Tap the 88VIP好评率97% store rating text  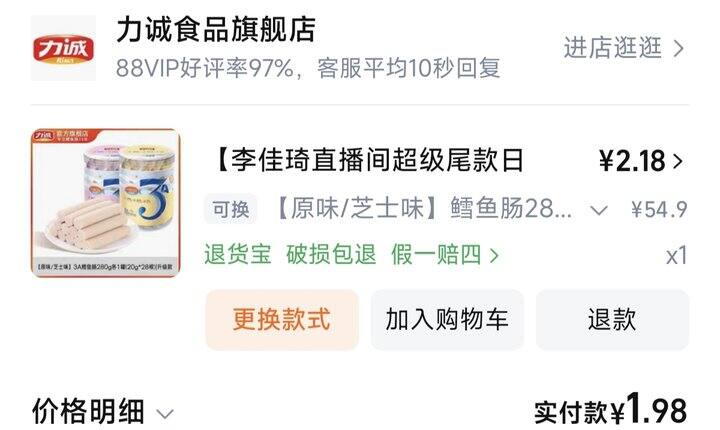pos(205,68)
